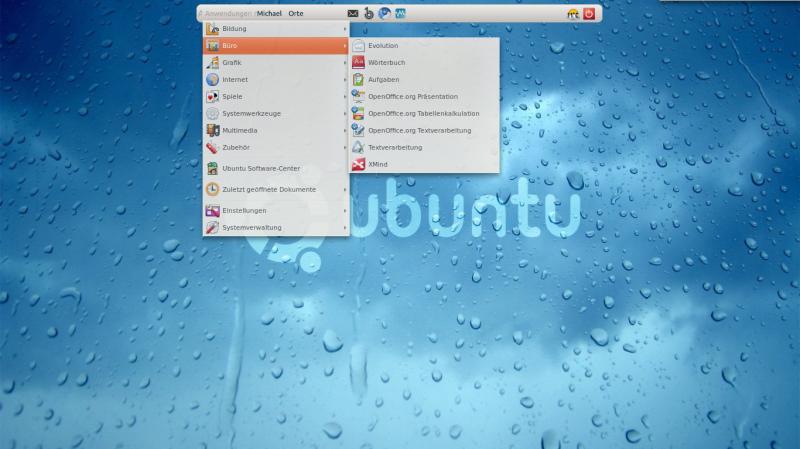Click the Spiele playing cards icon
Viewport: 800px width, 449px height.
pos(212,96)
